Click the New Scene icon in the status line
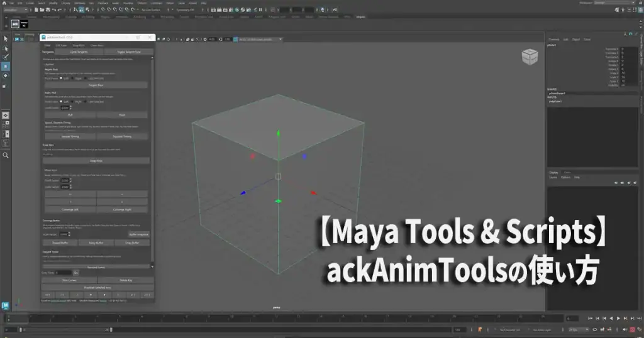Image resolution: width=644 pixels, height=338 pixels. click(36, 9)
